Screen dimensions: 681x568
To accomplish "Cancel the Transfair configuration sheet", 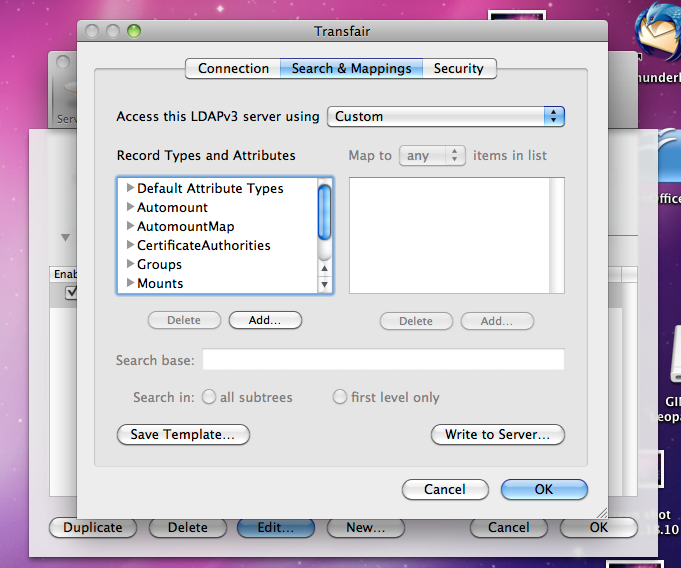I will [445, 489].
